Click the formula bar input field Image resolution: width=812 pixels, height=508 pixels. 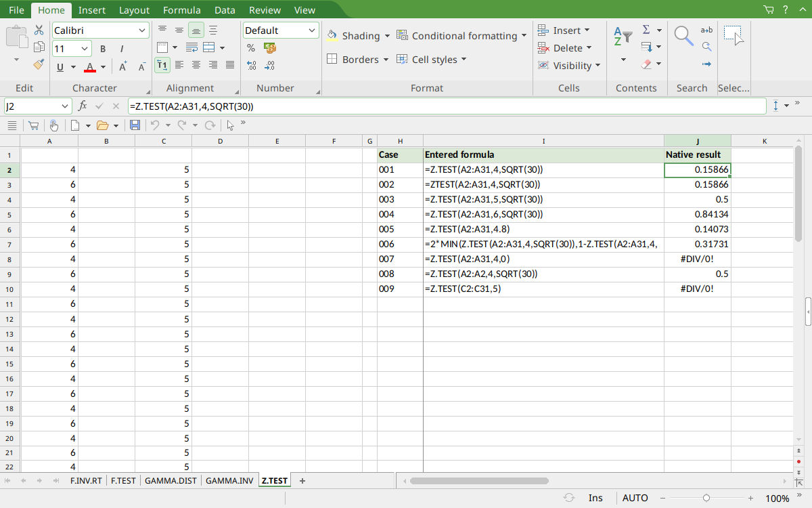[447, 106]
